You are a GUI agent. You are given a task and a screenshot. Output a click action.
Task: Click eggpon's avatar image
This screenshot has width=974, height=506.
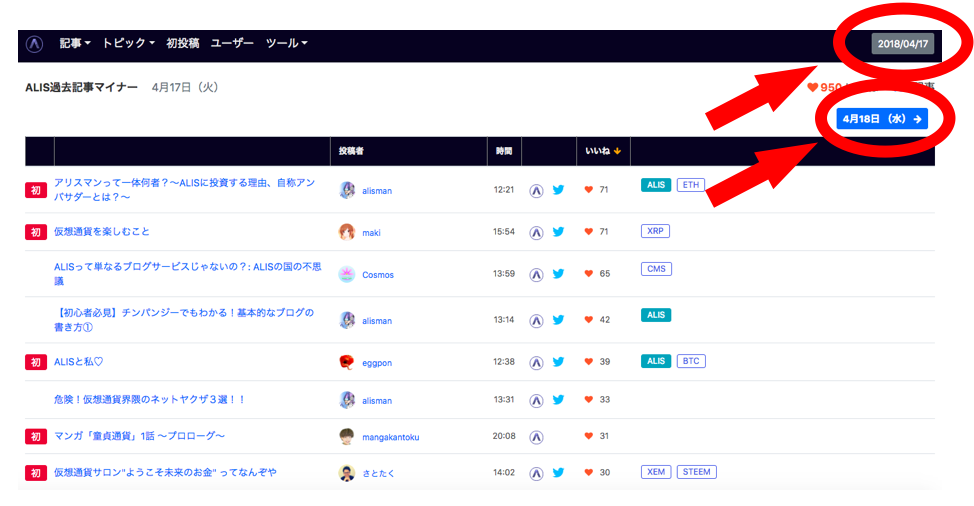347,362
